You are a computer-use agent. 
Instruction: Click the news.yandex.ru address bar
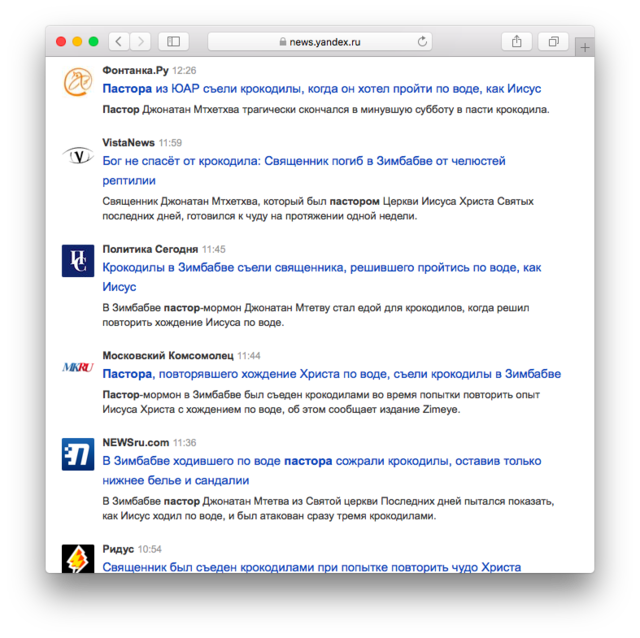tap(320, 41)
